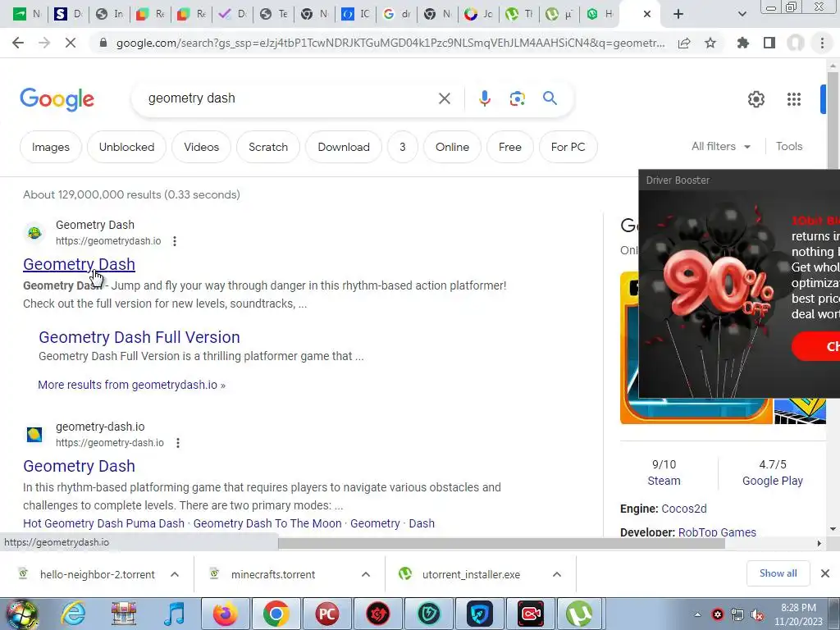Open the Google apps grid
The width and height of the screenshot is (840, 630).
click(x=794, y=99)
